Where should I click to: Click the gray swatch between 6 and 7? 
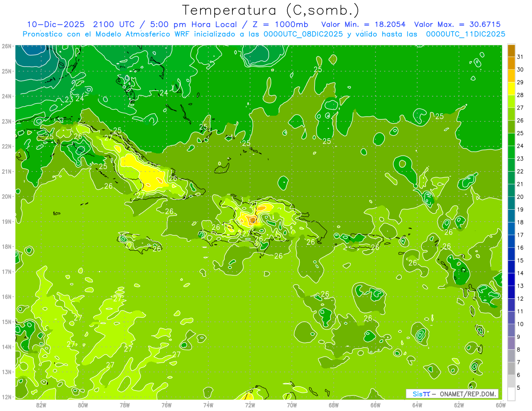511,368
